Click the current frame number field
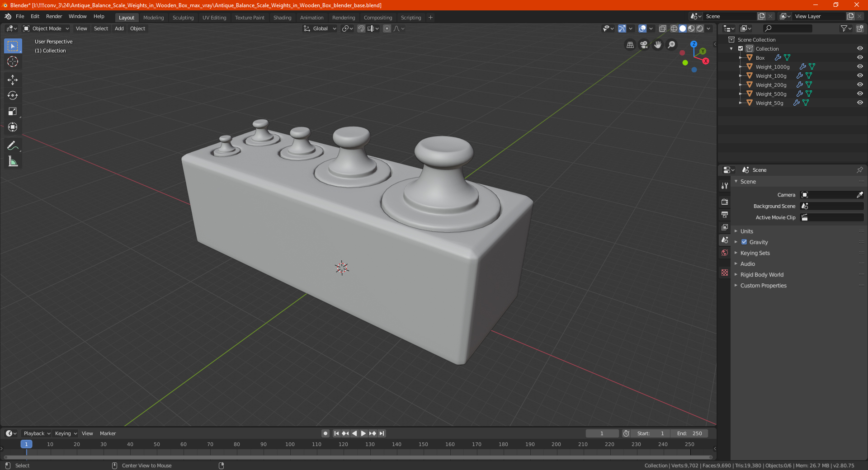 click(x=602, y=433)
